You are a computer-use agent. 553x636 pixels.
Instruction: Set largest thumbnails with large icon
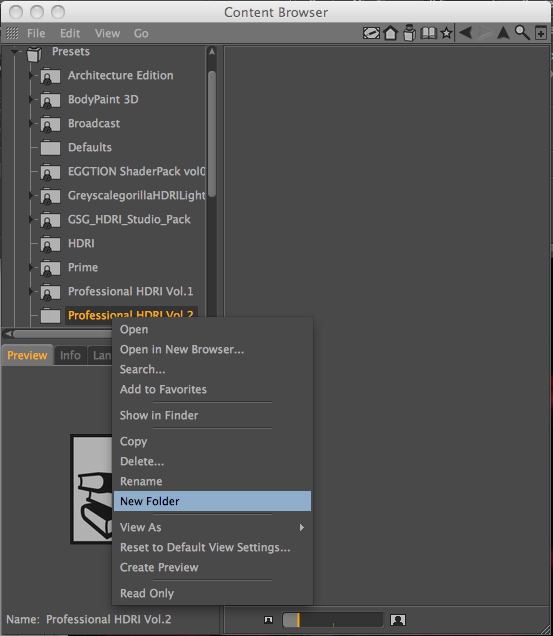pos(398,620)
